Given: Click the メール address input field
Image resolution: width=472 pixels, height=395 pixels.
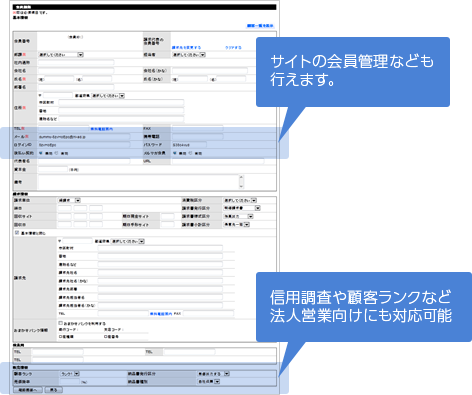Looking at the screenshot, I should (x=84, y=137).
